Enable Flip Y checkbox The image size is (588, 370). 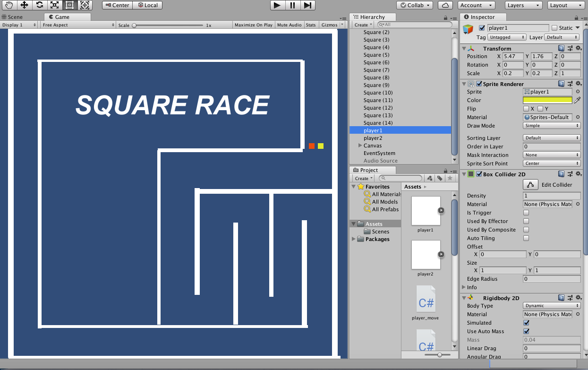coord(540,109)
